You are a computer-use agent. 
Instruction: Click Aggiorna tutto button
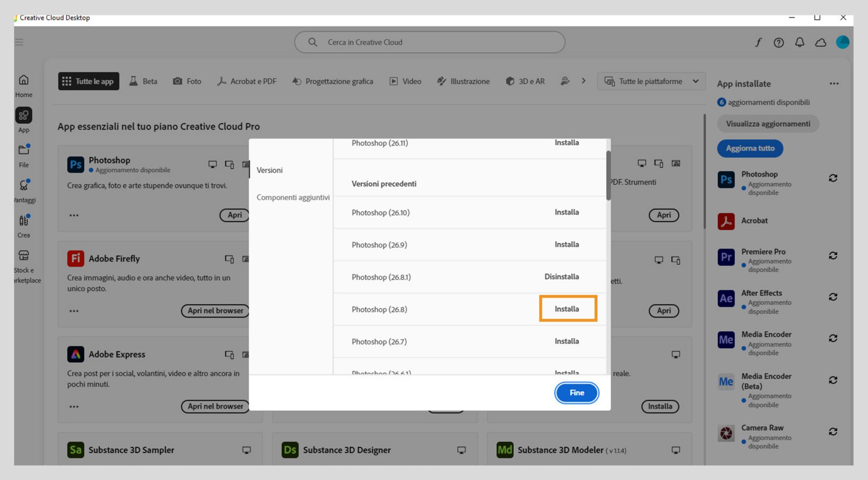pyautogui.click(x=750, y=148)
